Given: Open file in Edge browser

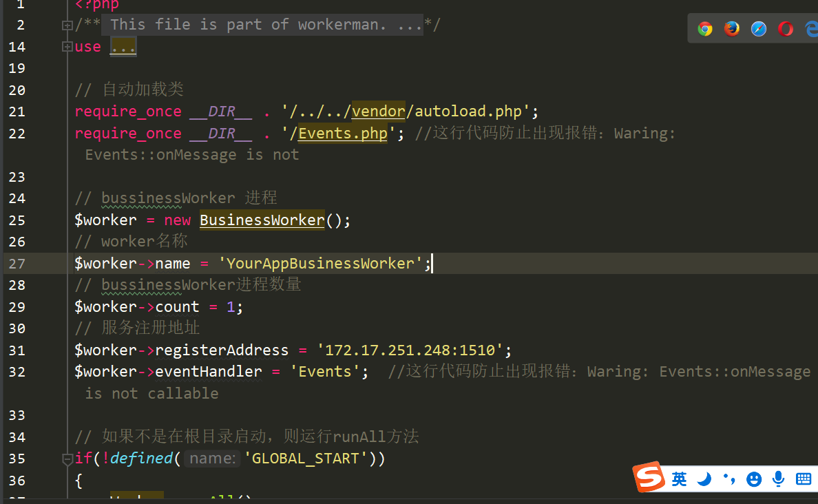Looking at the screenshot, I should [811, 29].
